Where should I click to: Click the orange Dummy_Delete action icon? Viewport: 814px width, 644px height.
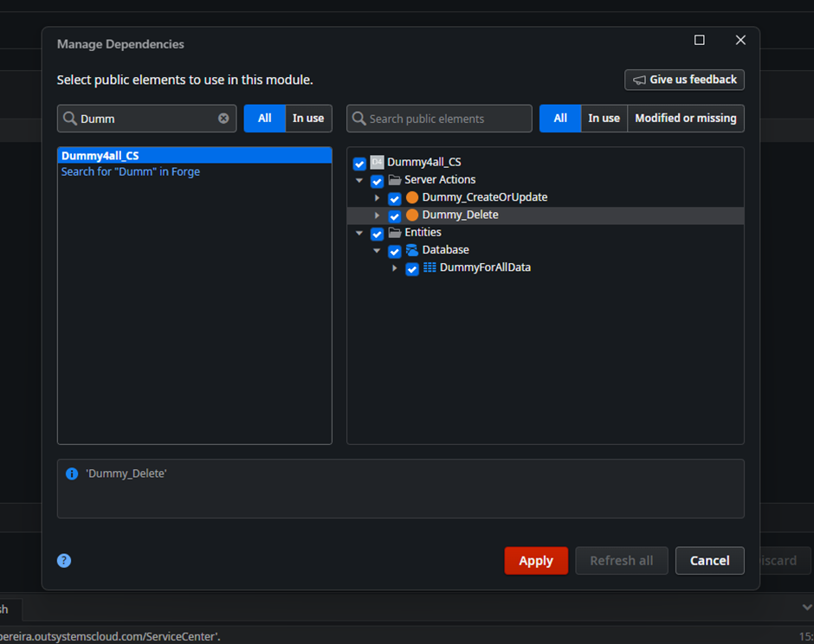point(411,215)
